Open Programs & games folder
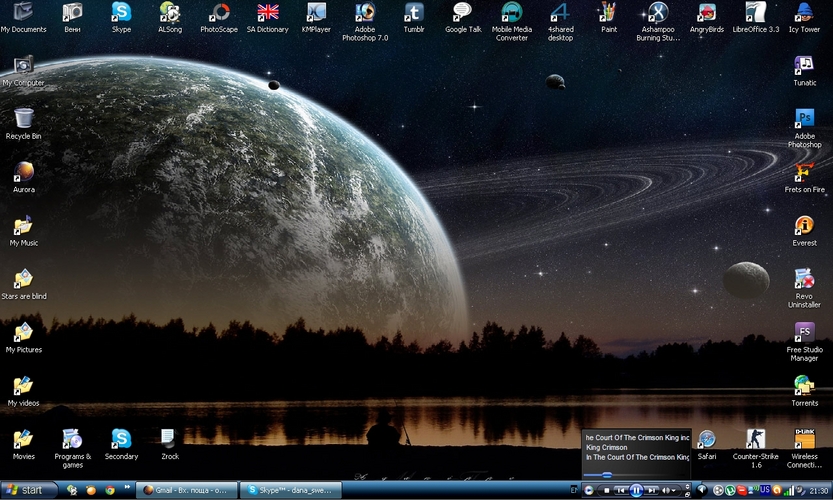Screen dimensions: 833x500 tap(72, 448)
